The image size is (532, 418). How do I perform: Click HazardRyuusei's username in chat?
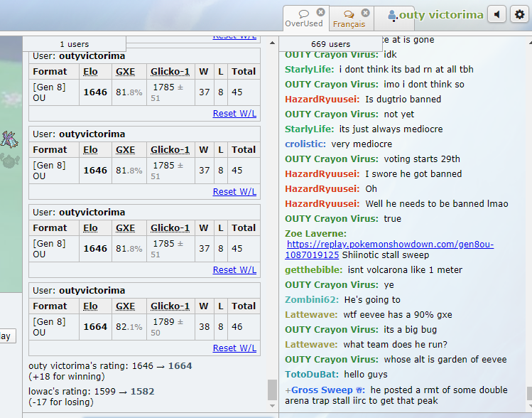322,99
